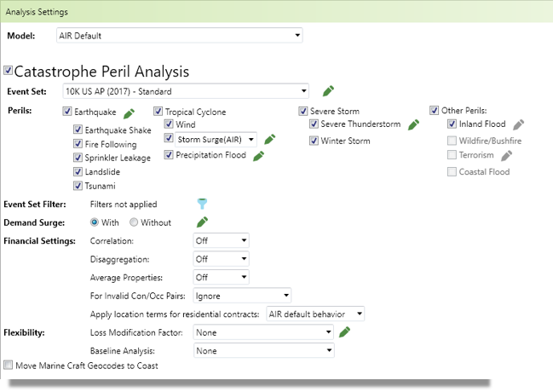The image size is (553, 392).
Task: Edit Storm Surge settings via the pencil icon
Action: [270, 139]
